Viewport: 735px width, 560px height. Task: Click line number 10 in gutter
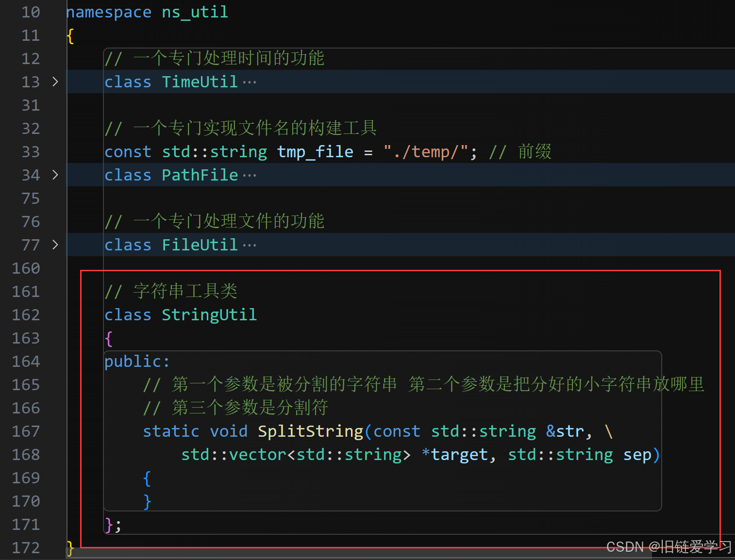(31, 12)
